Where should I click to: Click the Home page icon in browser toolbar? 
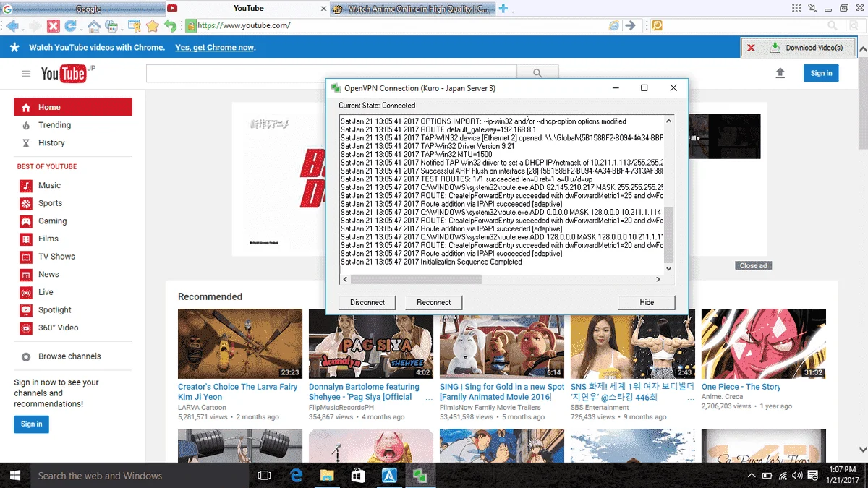pyautogui.click(x=93, y=26)
